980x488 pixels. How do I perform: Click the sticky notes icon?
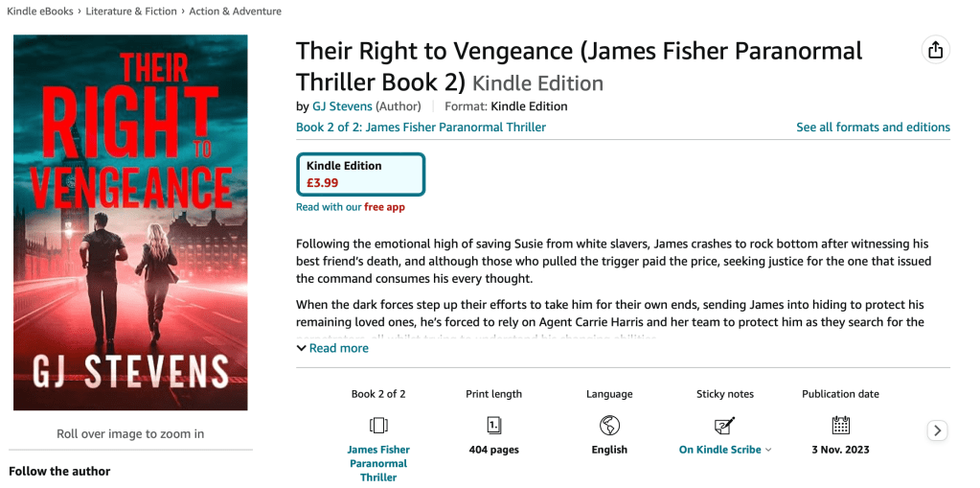click(725, 425)
